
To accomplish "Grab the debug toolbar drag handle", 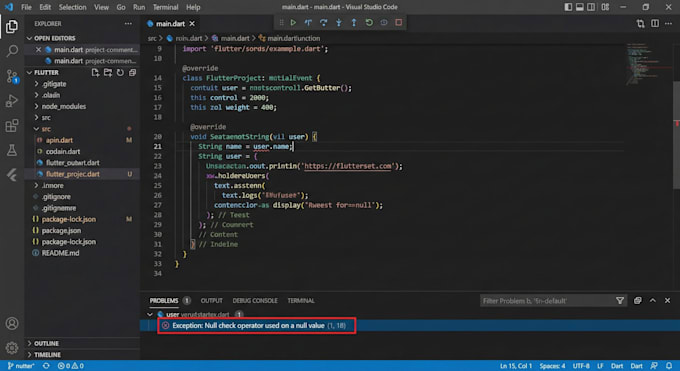I will 281,23.
